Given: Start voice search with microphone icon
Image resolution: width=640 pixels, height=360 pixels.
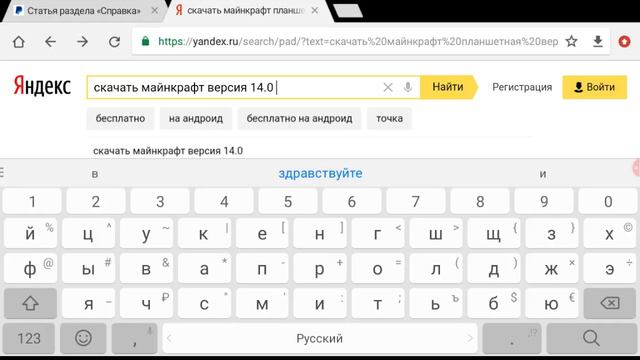Looking at the screenshot, I should coord(407,87).
